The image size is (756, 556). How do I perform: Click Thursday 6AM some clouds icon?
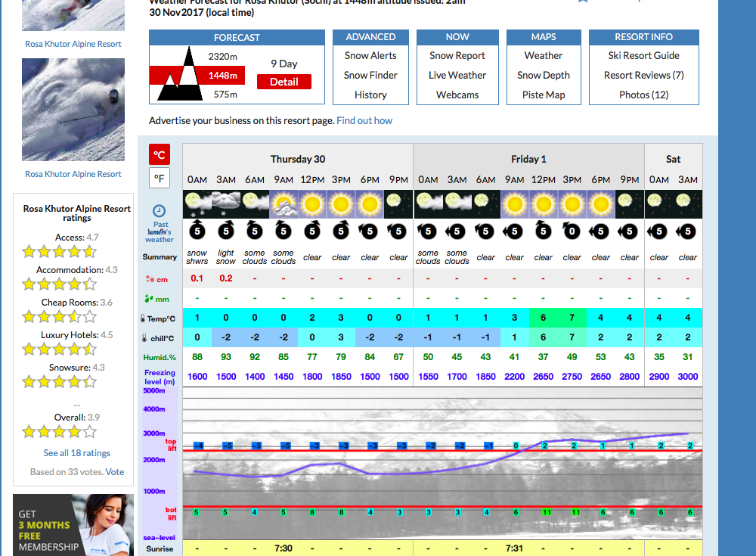point(255,204)
